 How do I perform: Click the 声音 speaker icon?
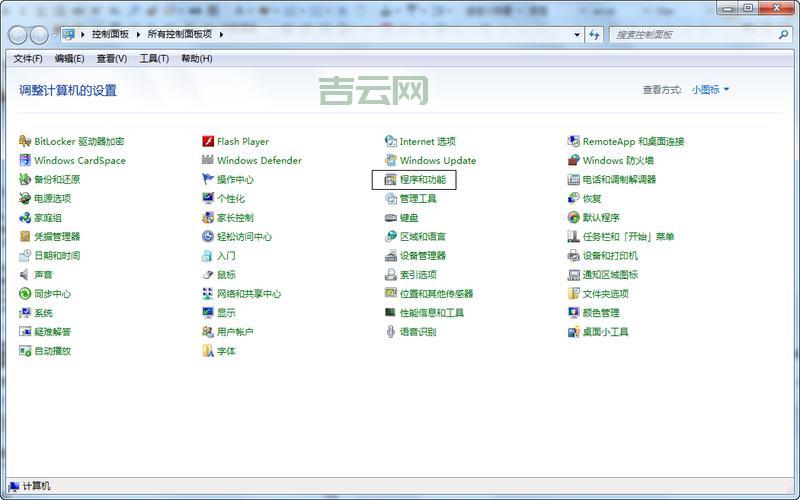[24, 274]
